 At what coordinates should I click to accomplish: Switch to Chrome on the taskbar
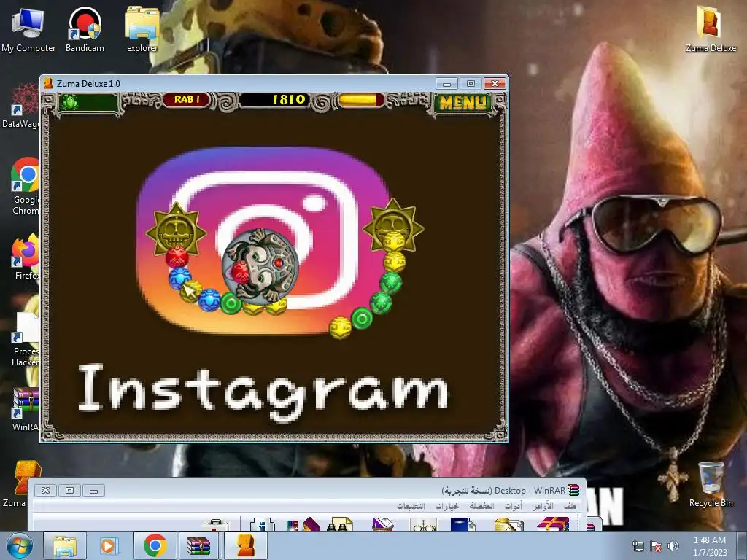(155, 545)
